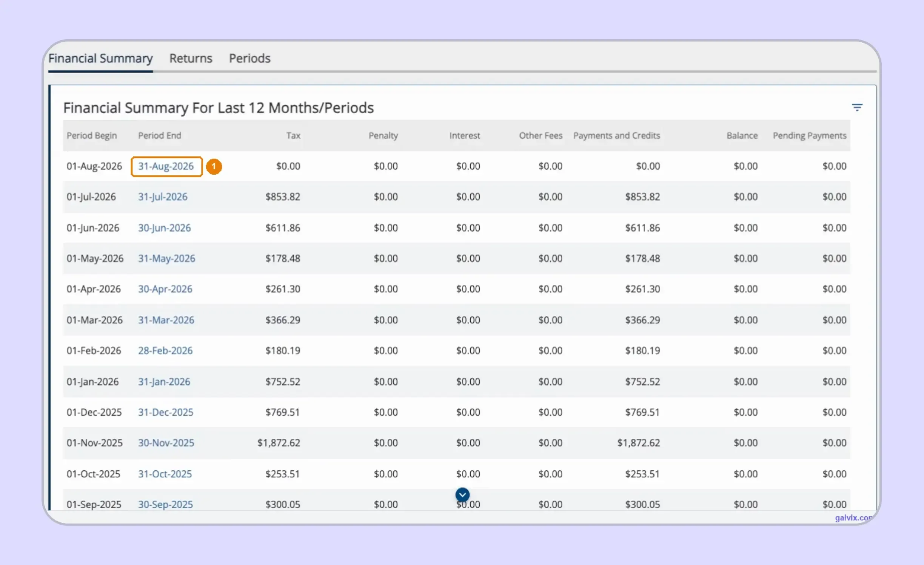Open the 31-Jan-2026 period link
This screenshot has height=565, width=924.
[x=164, y=382]
